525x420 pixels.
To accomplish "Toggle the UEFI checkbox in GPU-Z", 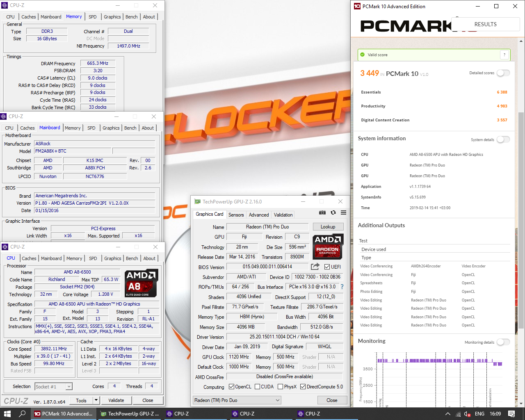I will 327,267.
